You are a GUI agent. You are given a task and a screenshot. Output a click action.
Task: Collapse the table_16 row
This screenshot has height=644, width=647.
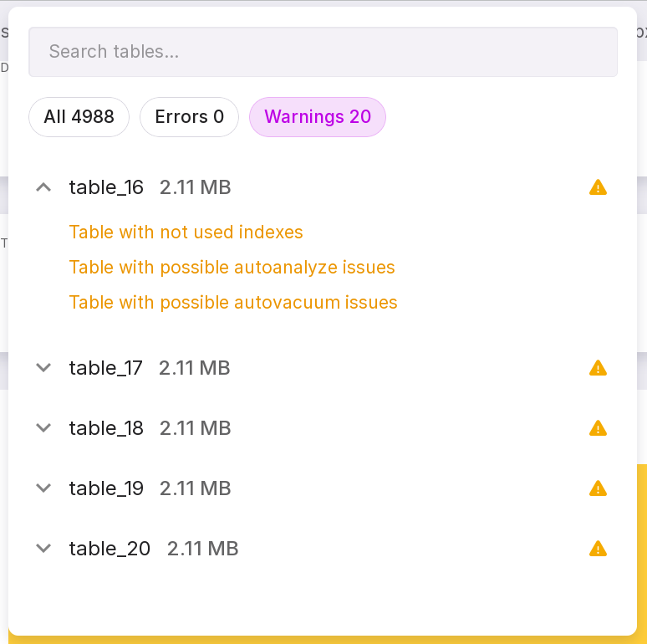point(44,187)
